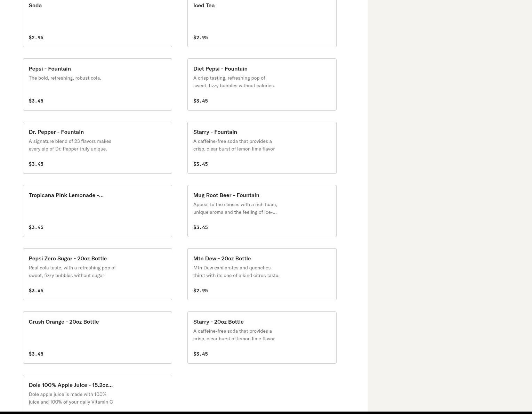This screenshot has width=532, height=414.
Task: Open the Dr. Pepper - Fountain card
Action: (97, 148)
